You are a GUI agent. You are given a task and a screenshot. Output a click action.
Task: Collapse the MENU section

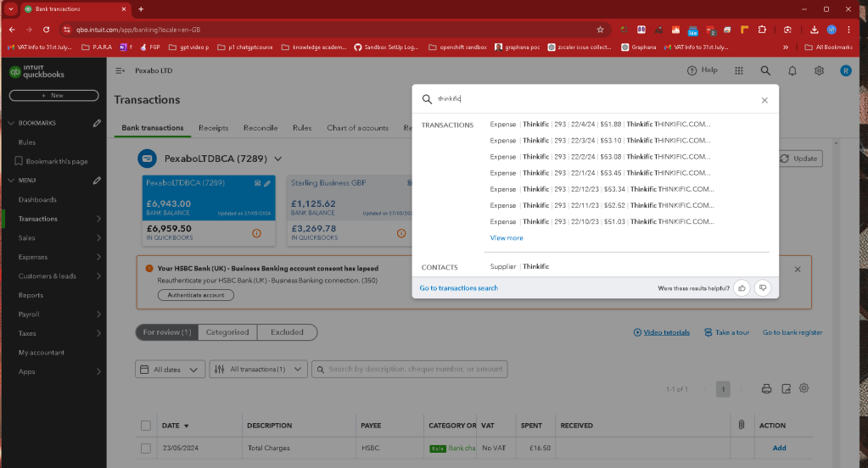(x=11, y=181)
